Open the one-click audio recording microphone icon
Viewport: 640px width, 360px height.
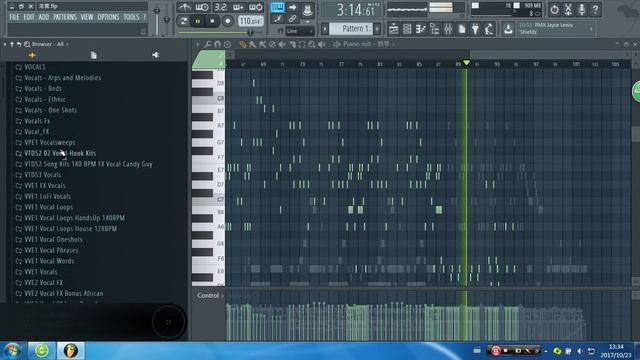tap(582, 9)
